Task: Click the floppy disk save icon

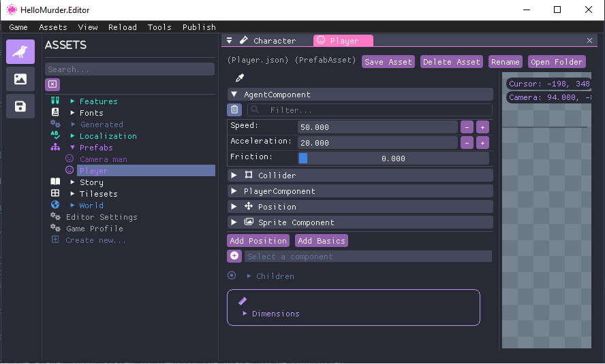Action: [20, 106]
